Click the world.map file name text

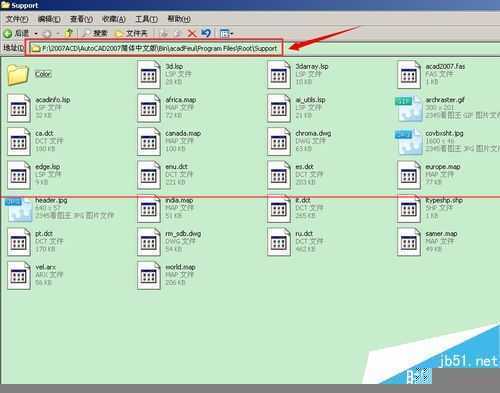180,267
